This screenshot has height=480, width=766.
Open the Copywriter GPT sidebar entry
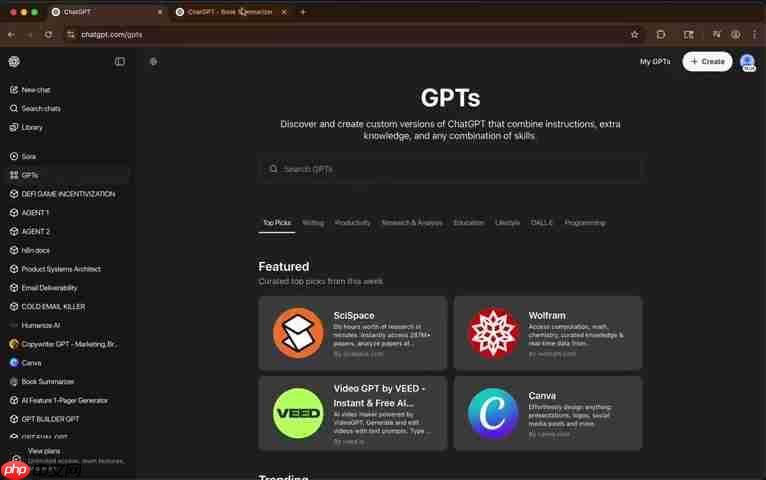tap(65, 344)
